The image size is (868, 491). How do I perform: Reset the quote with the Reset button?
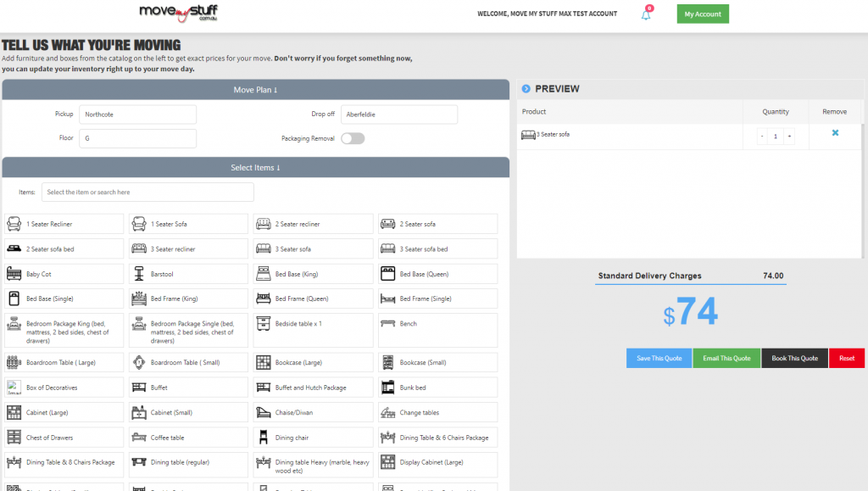(x=847, y=358)
